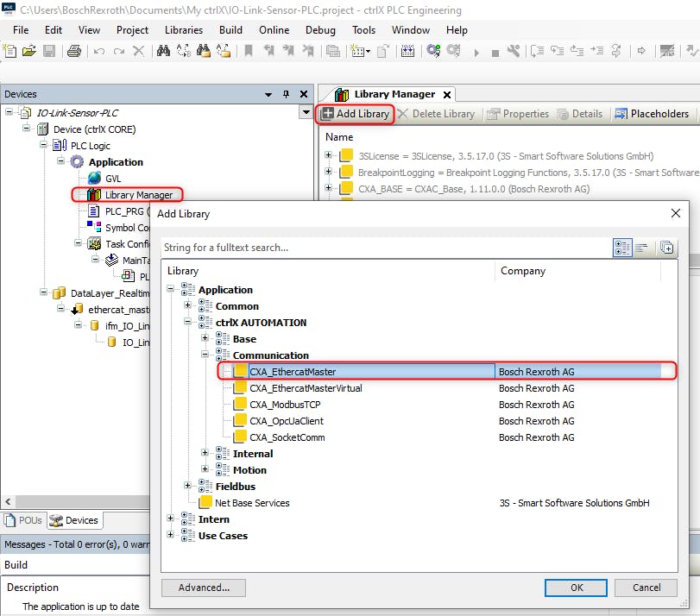Click Cancel in Add Library dialog
Viewport: 700px width, 616px height.
coord(646,588)
